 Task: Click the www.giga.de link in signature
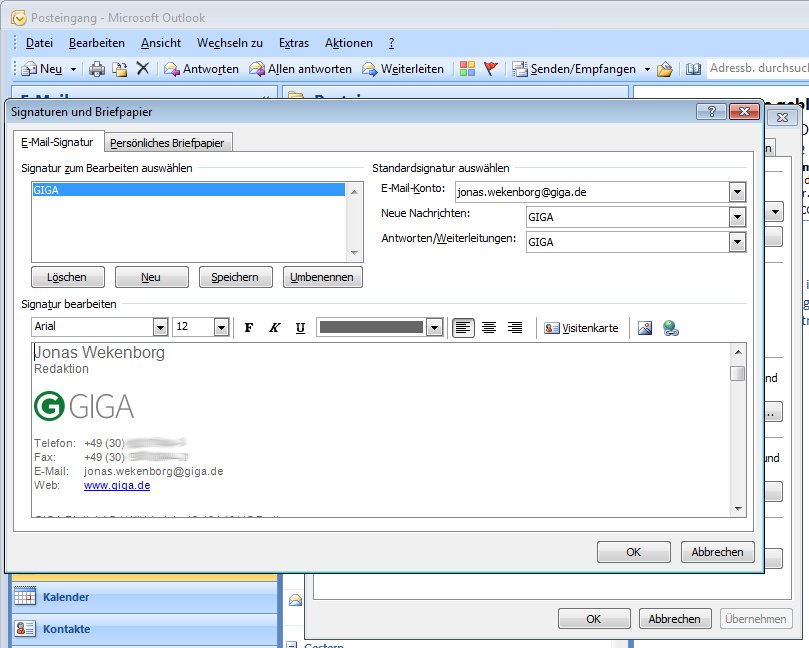(117, 485)
